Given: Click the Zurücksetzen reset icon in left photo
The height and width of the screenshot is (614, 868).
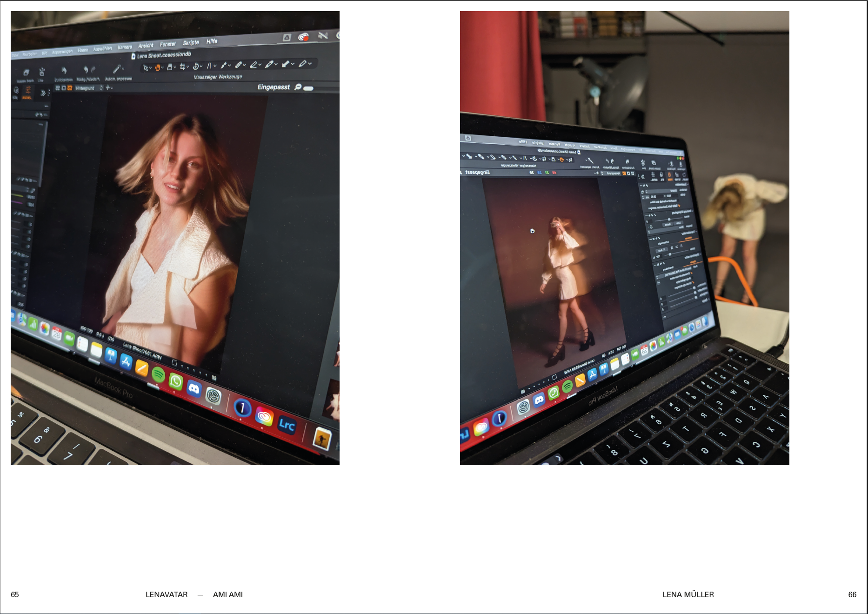Looking at the screenshot, I should tap(64, 71).
